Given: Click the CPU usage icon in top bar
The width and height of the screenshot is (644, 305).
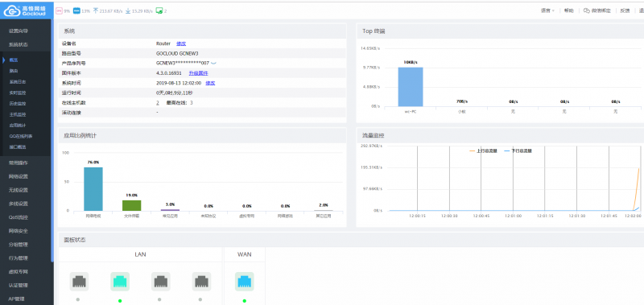Looking at the screenshot, I should tap(59, 11).
